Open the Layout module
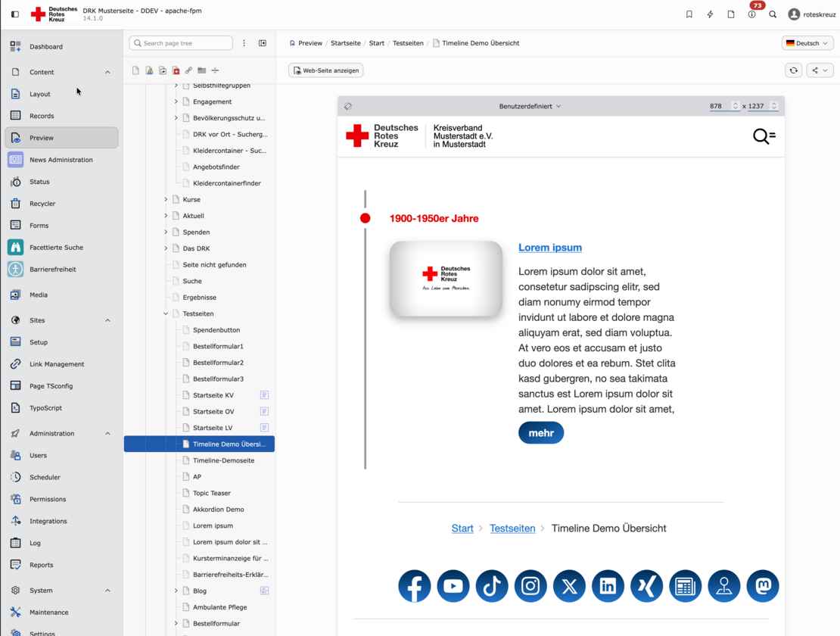The width and height of the screenshot is (840, 636). 40,94
